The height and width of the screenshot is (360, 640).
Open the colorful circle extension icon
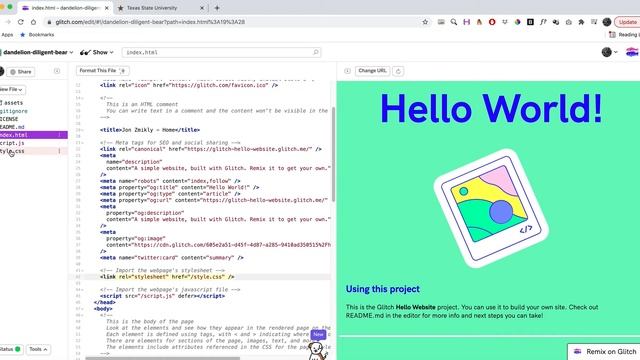click(x=518, y=22)
